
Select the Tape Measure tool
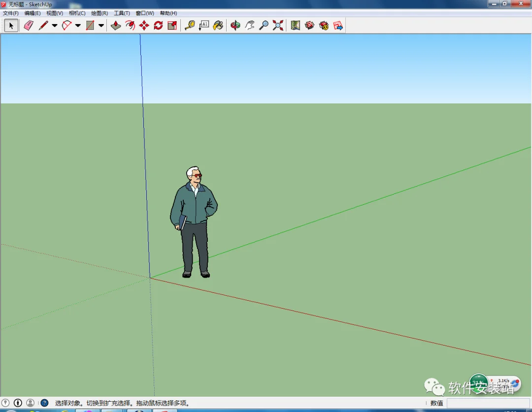point(190,26)
